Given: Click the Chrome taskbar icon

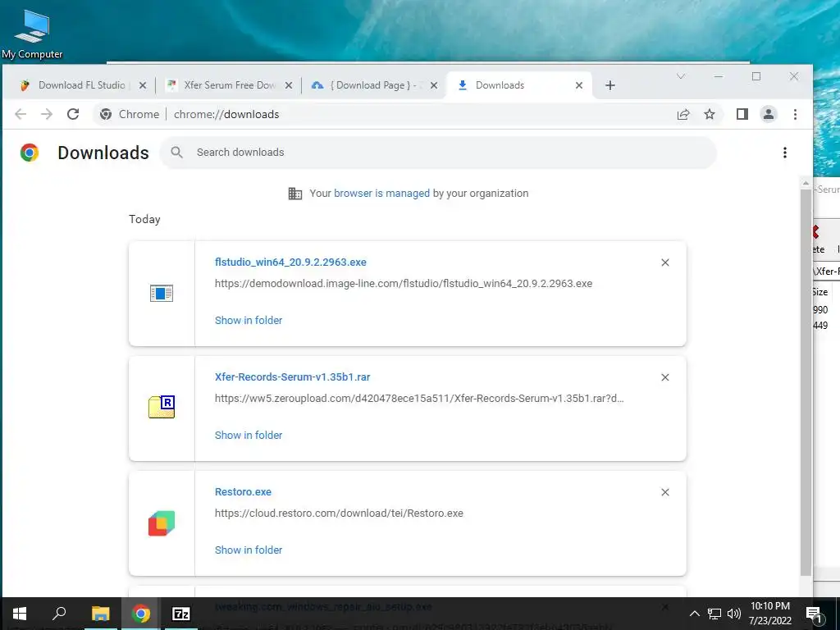Looking at the screenshot, I should point(141,614).
